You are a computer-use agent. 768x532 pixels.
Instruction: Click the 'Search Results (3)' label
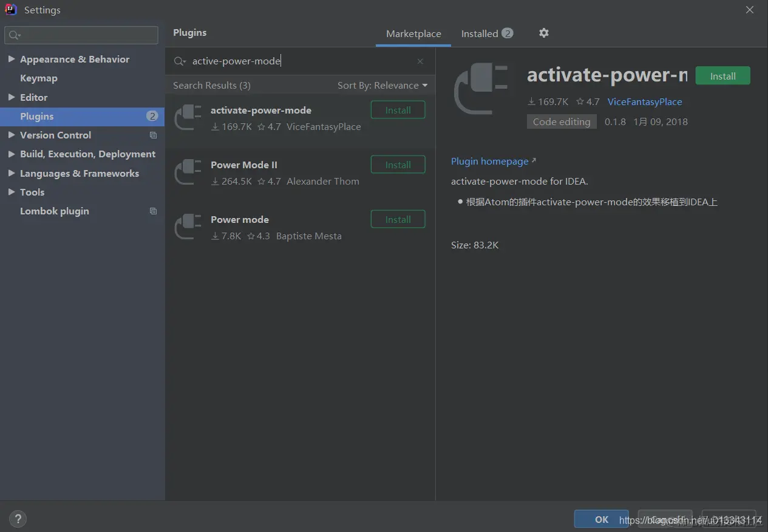[x=212, y=86]
